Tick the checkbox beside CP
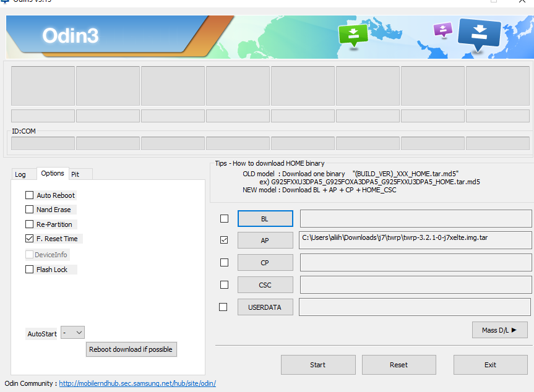The width and height of the screenshot is (534, 392). point(224,262)
